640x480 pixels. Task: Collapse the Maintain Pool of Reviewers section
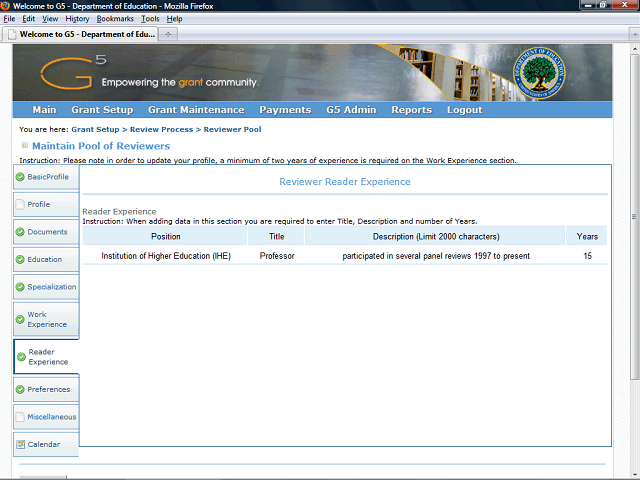pyautogui.click(x=24, y=146)
